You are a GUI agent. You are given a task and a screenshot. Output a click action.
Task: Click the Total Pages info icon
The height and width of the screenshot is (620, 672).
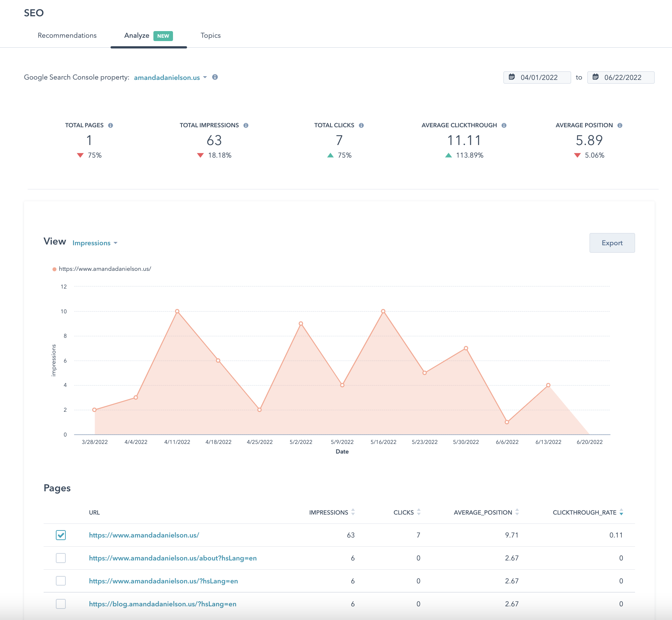click(x=111, y=125)
